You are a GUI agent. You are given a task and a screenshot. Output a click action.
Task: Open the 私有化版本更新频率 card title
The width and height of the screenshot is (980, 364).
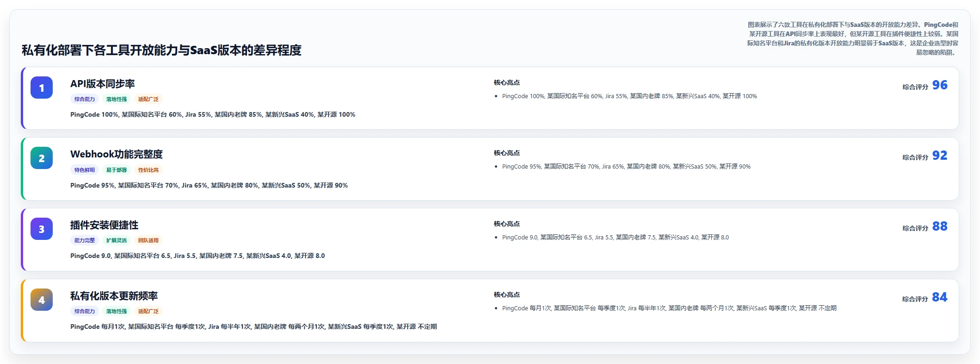pyautogui.click(x=114, y=296)
